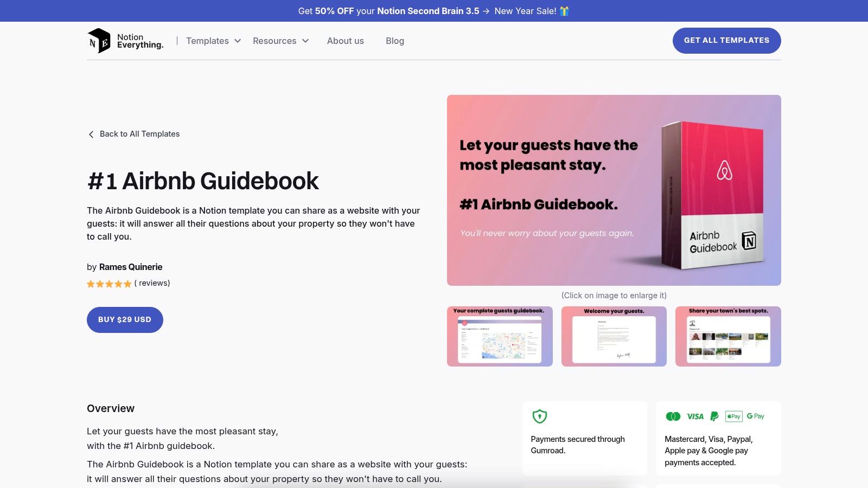
Task: Open the Resources menu
Action: [x=280, y=41]
